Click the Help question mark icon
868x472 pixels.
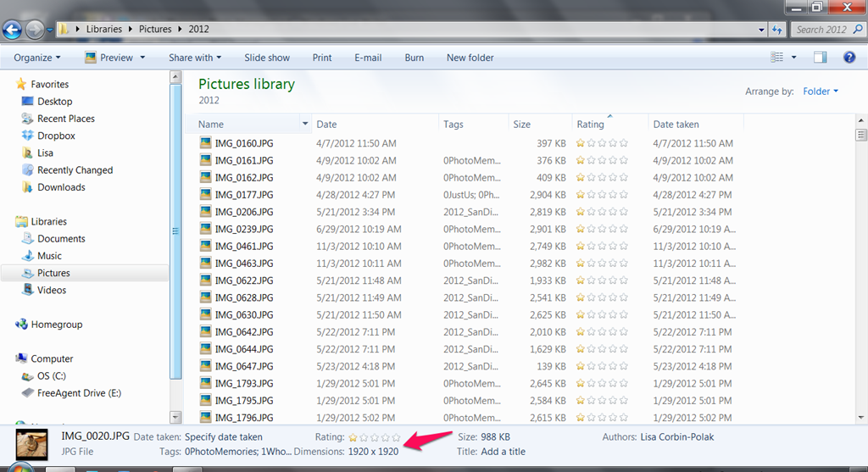click(x=849, y=58)
